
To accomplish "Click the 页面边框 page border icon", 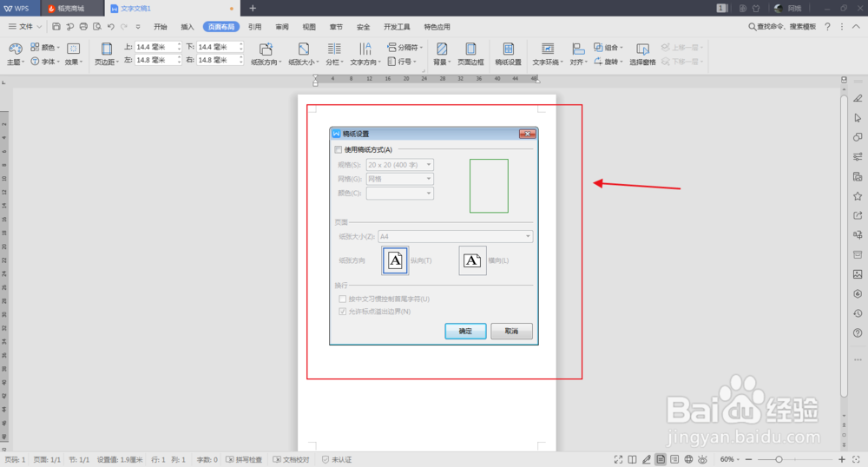I will pos(470,49).
